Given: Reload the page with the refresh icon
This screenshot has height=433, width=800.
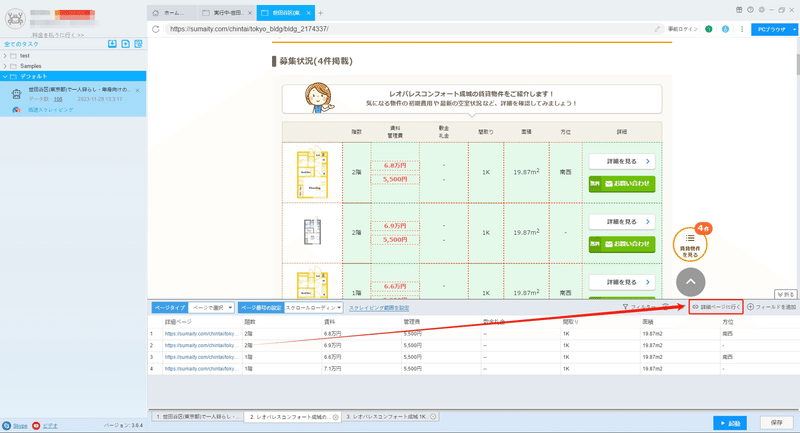Looking at the screenshot, I should [x=156, y=29].
